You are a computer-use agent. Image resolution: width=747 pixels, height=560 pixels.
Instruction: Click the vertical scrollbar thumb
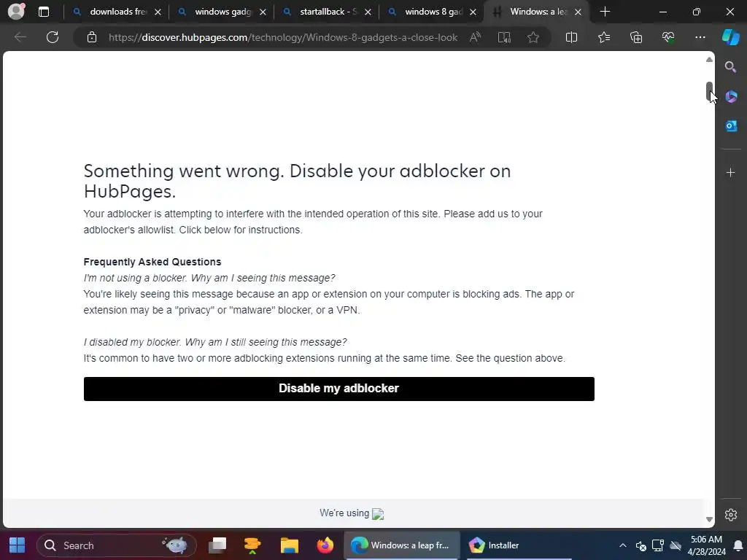tap(709, 91)
